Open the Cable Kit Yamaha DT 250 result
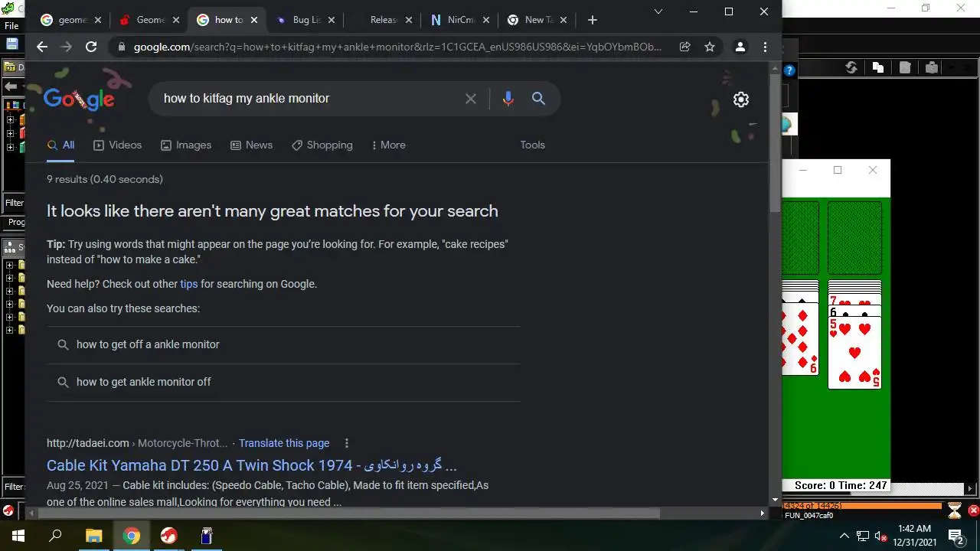The width and height of the screenshot is (980, 551). 252,465
